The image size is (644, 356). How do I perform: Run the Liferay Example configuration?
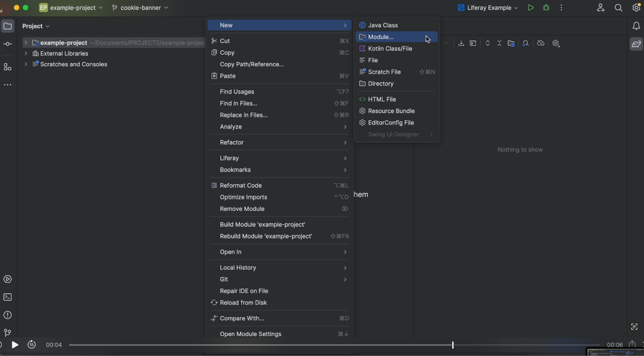pyautogui.click(x=530, y=8)
